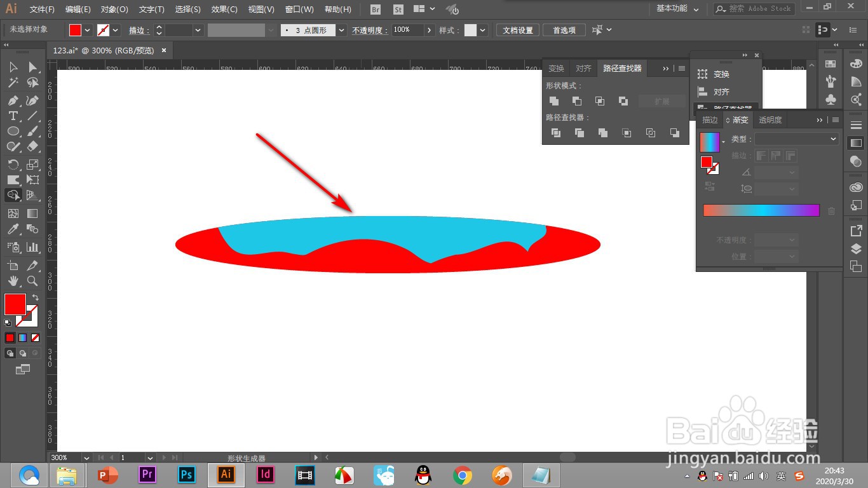Switch to the 变换 tab
This screenshot has height=488, width=868.
coord(556,69)
